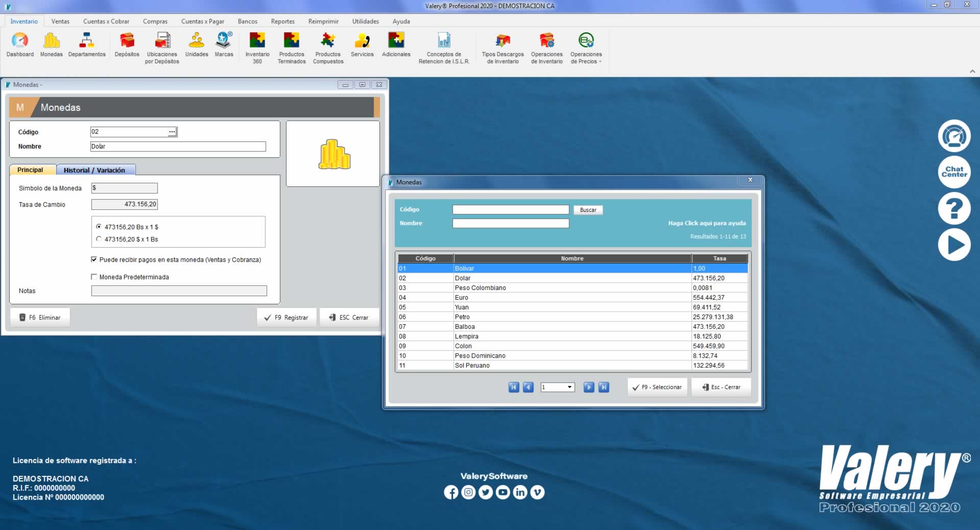Open the Depósitos module
The width and height of the screenshot is (980, 530).
(x=127, y=45)
